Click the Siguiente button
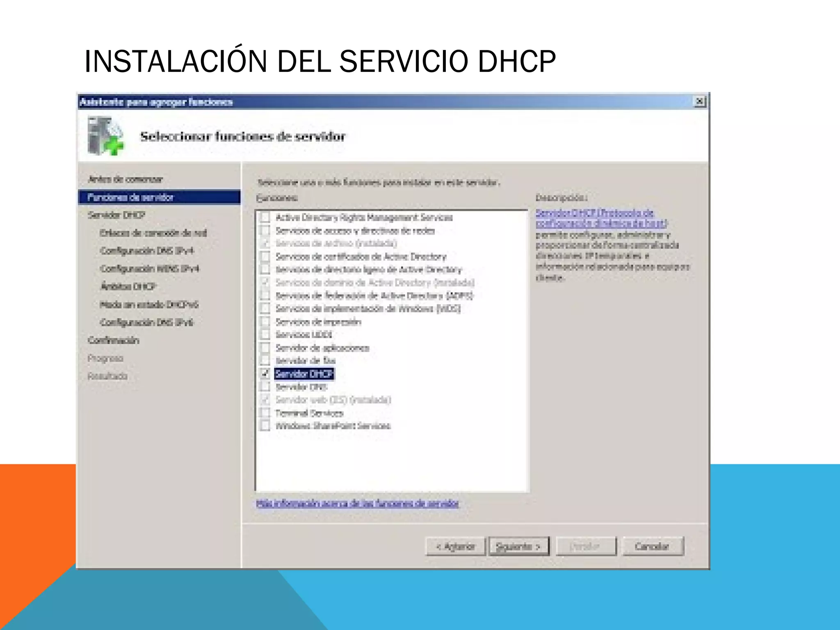 pyautogui.click(x=519, y=546)
